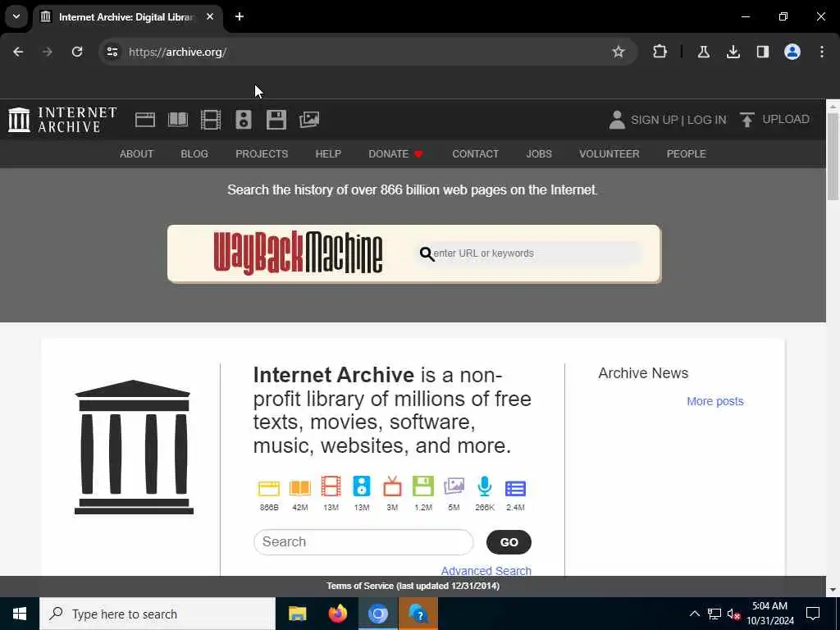Click the Internet Archive logo in header
The image size is (840, 630).
coord(62,120)
